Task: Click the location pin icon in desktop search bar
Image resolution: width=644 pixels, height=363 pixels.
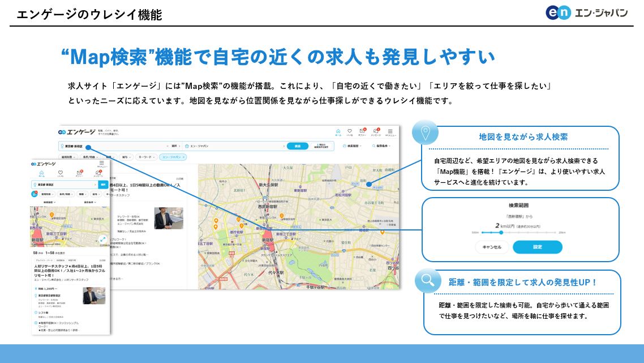Action: point(62,146)
